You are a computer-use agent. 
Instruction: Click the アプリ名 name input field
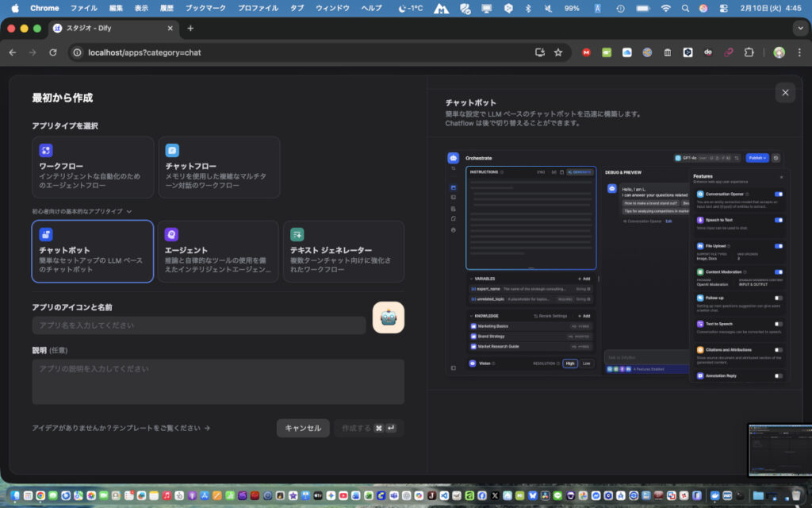(x=198, y=325)
